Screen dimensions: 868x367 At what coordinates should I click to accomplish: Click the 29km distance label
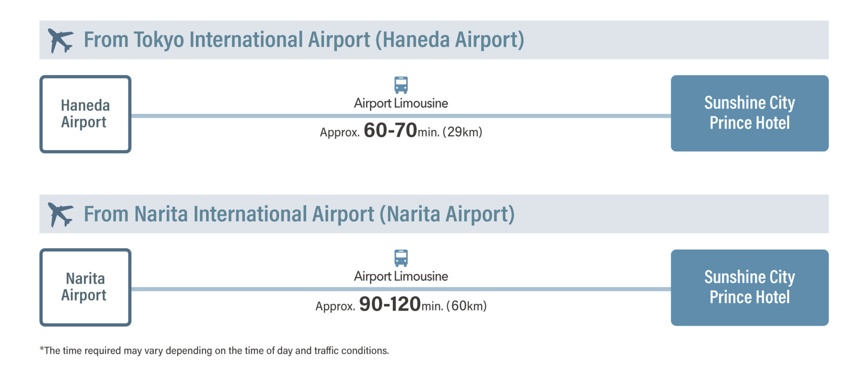tap(462, 132)
